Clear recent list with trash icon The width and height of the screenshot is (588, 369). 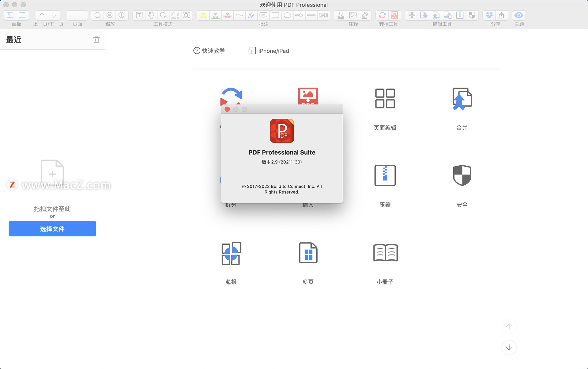(96, 39)
